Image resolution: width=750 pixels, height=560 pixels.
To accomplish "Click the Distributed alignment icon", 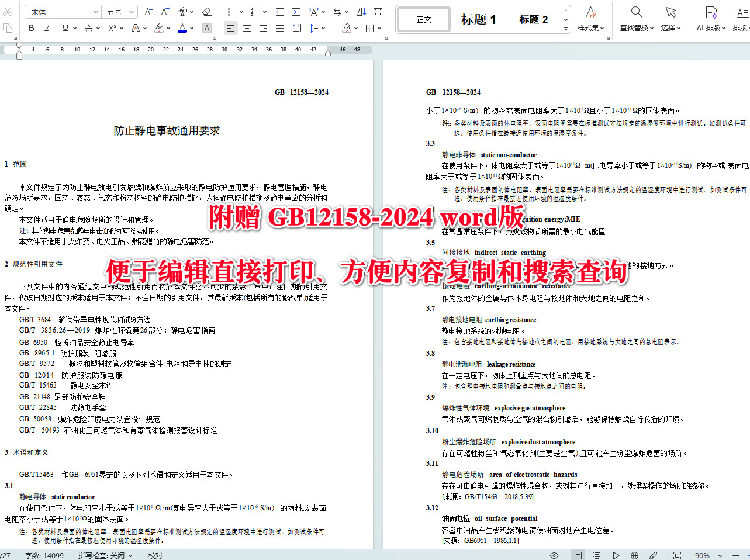I will (x=296, y=27).
